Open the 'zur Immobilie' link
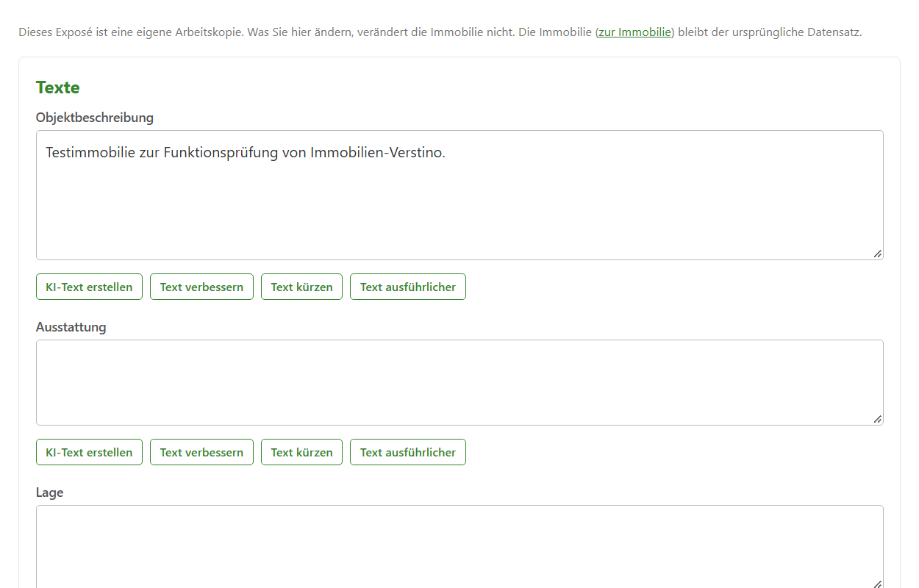Image resolution: width=919 pixels, height=588 pixels. (x=634, y=32)
